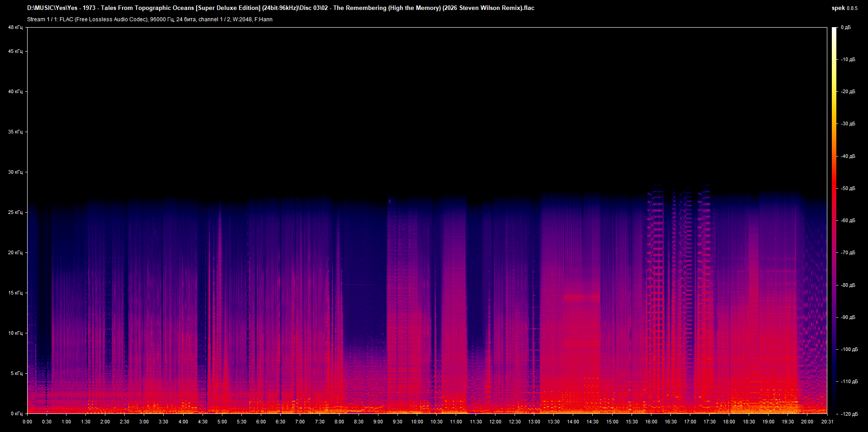Click the 0 кГц frequency axis label
This screenshot has width=868, height=432.
(x=17, y=414)
